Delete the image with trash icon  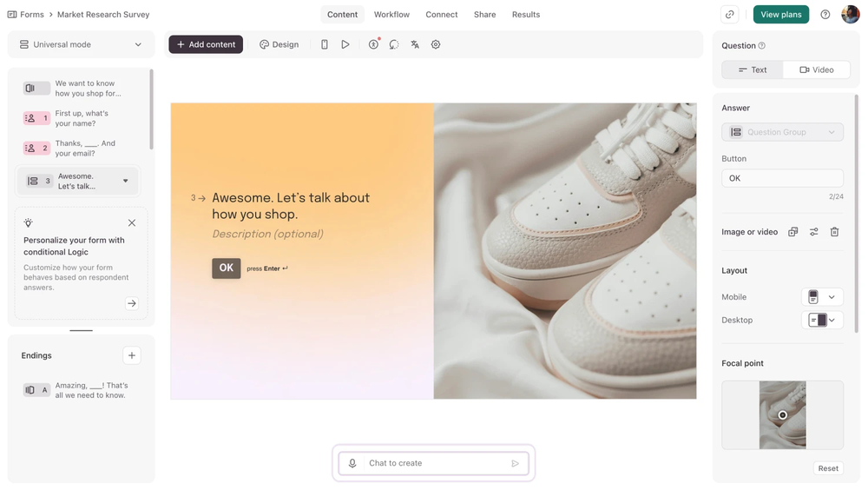point(834,232)
